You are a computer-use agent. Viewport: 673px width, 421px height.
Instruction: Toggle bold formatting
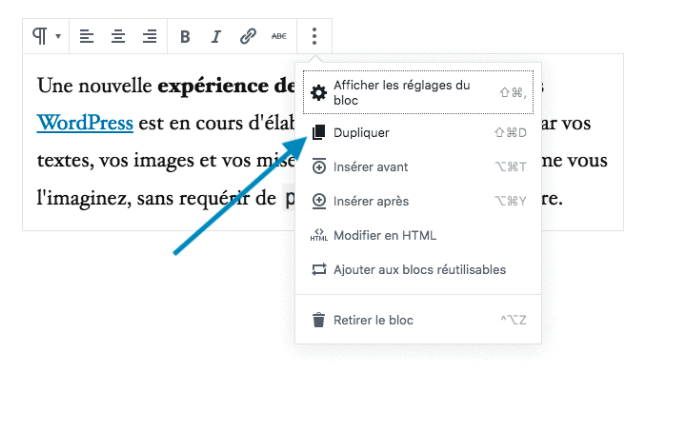click(185, 37)
